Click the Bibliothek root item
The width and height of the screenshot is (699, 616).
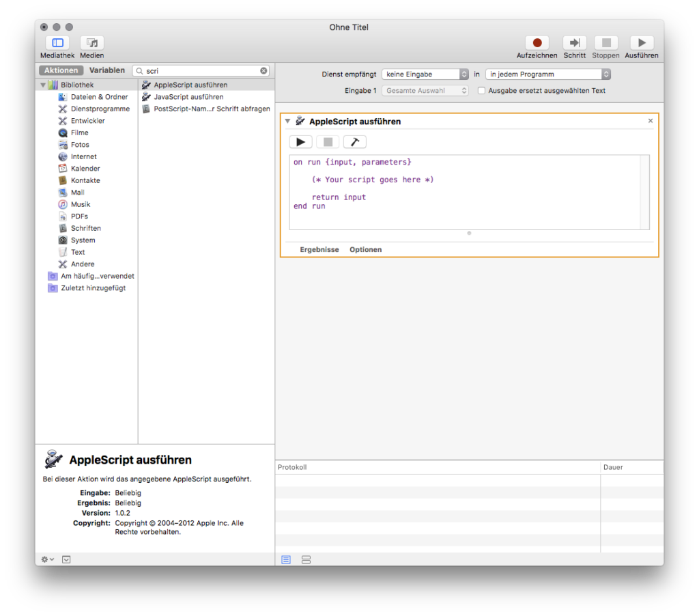[77, 85]
